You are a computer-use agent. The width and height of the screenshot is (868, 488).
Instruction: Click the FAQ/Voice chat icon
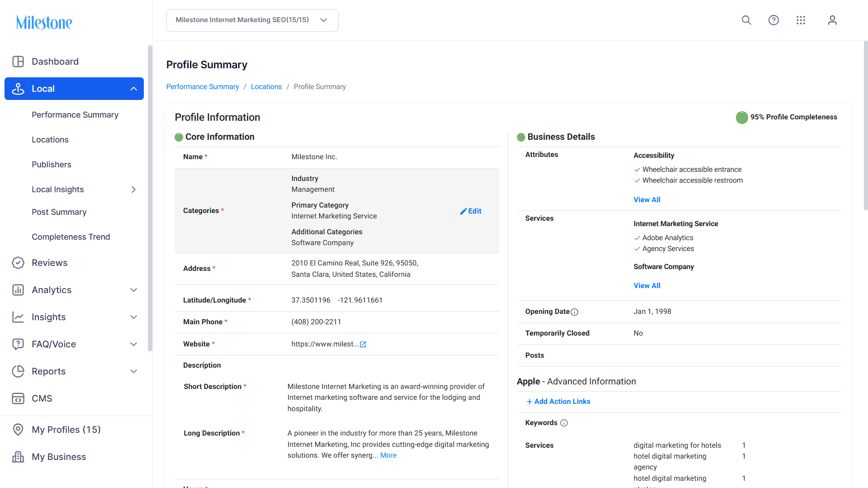[x=18, y=344]
